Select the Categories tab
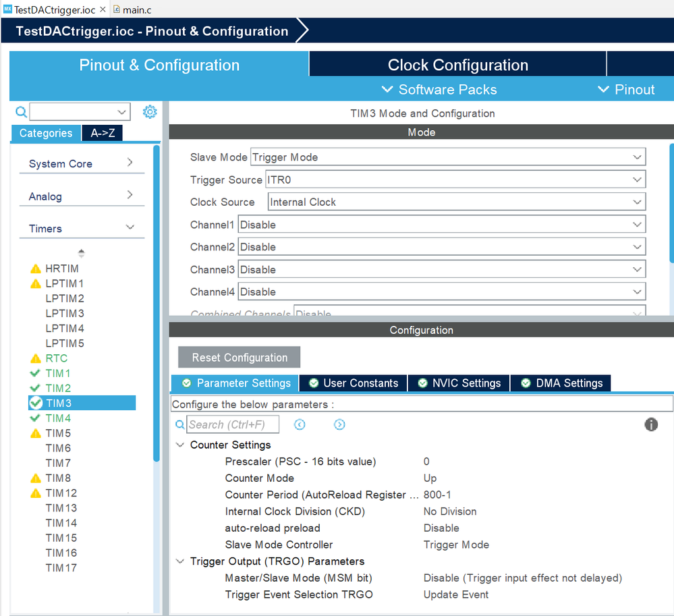This screenshot has width=674, height=616. click(x=46, y=133)
